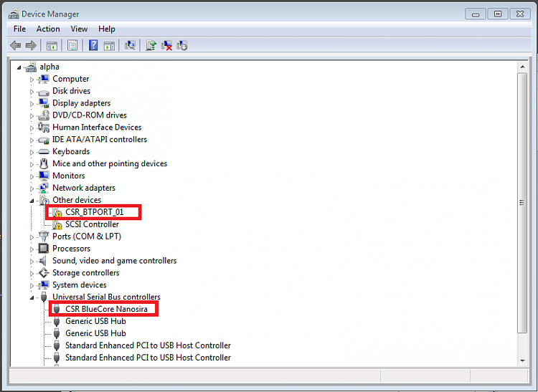Click the Ports (COM & LPT) icon
The image size is (538, 392).
point(44,236)
